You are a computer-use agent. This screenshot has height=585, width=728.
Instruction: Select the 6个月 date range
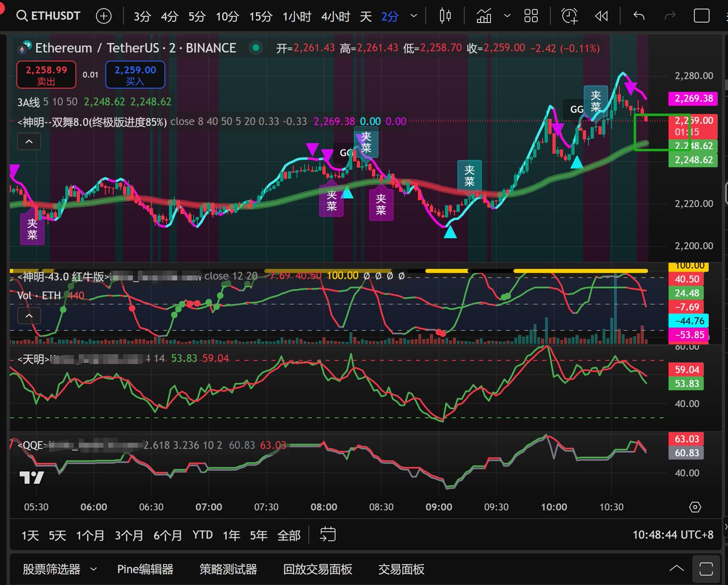coord(168,535)
